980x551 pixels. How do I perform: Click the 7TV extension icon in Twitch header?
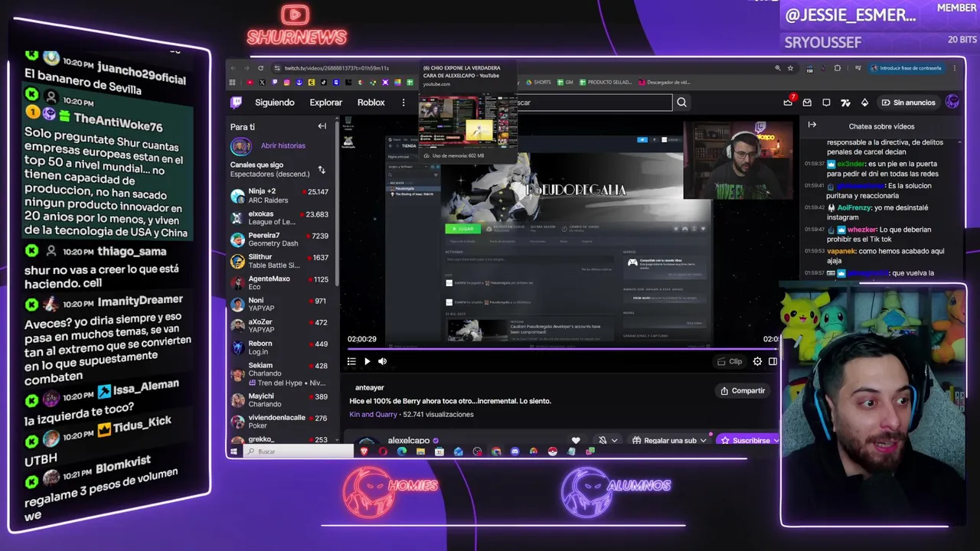tap(845, 103)
